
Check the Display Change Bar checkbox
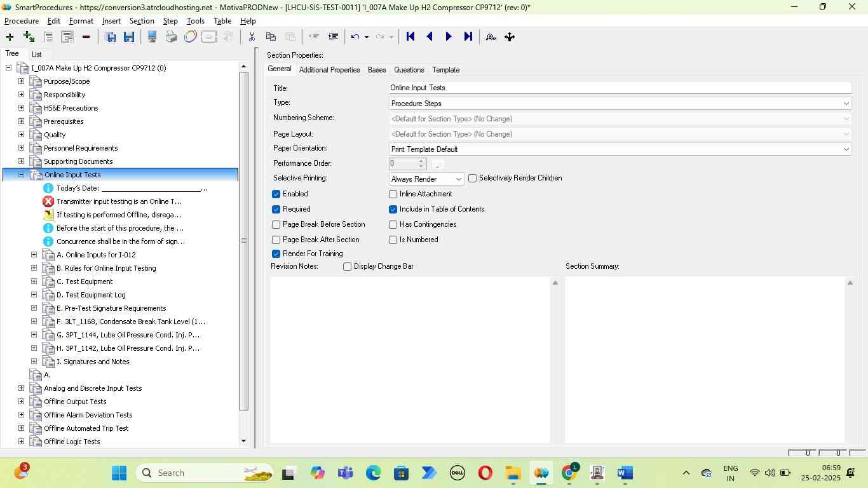pyautogui.click(x=347, y=266)
